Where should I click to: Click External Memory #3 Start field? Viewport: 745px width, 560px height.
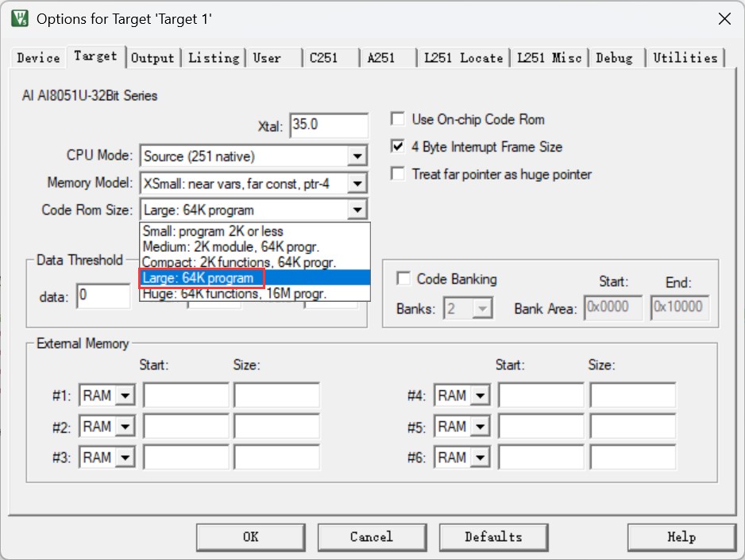pyautogui.click(x=186, y=458)
